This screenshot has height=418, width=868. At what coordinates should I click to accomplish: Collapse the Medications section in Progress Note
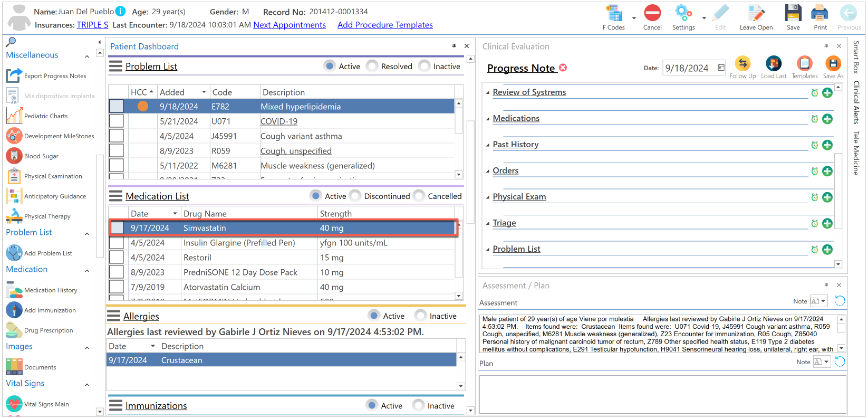pos(488,119)
